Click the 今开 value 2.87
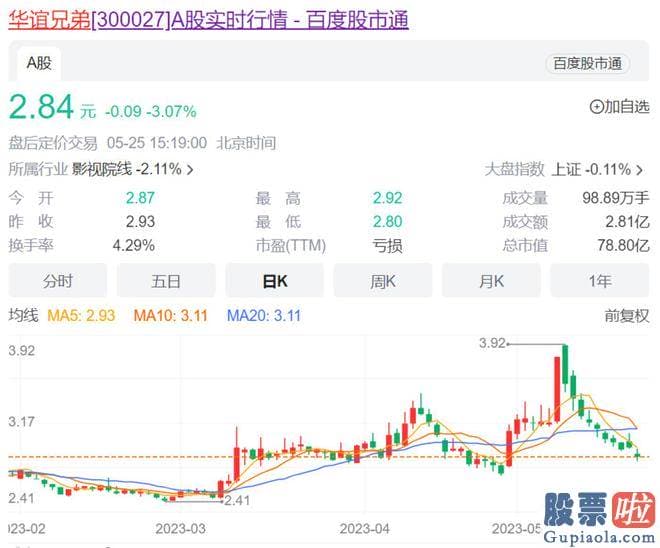Viewport: 660px width, 548px height. (140, 198)
